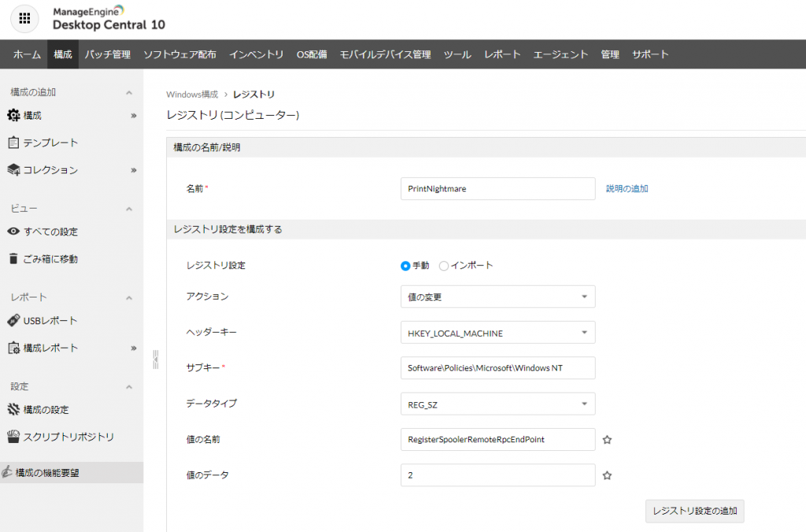Screen dimensions: 806x532
Task: Open the アクション dropdown showing 値の変更
Action: (497, 297)
